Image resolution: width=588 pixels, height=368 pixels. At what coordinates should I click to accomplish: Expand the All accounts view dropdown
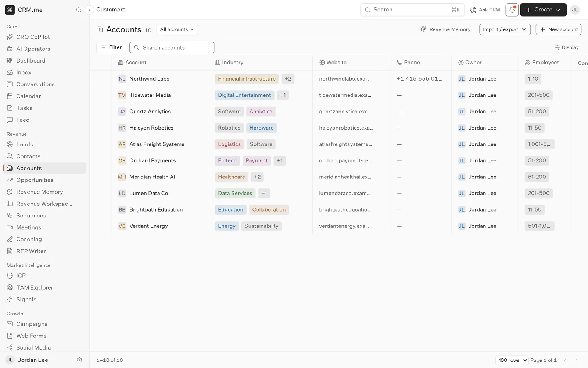click(177, 29)
